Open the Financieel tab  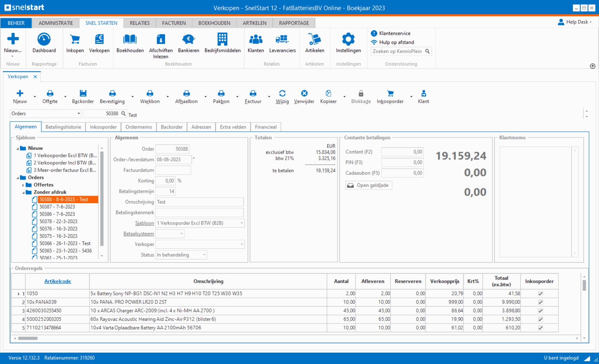(265, 127)
